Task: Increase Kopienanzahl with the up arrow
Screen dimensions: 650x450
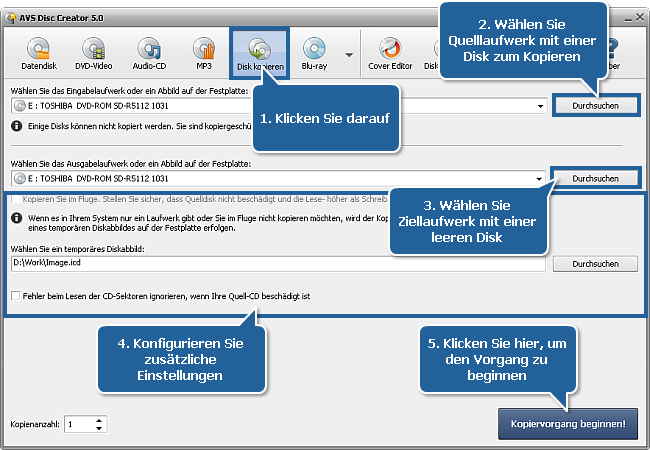Action: pos(99,421)
